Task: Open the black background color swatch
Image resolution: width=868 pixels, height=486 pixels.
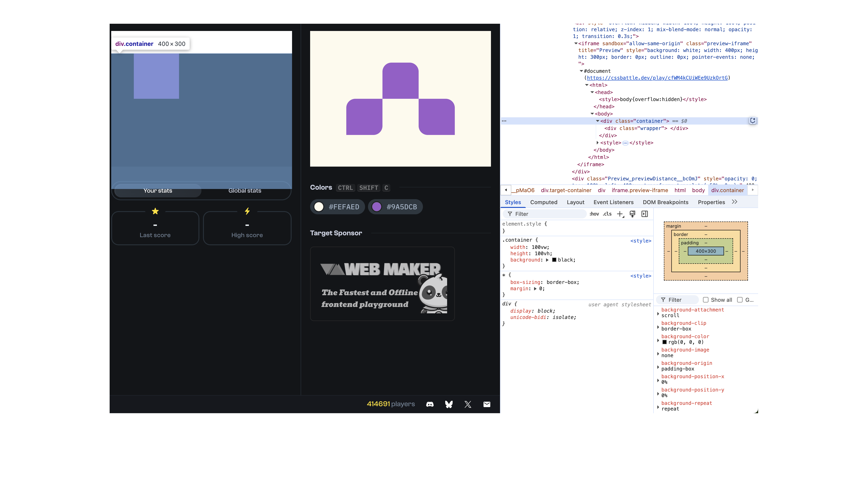Action: tap(554, 260)
